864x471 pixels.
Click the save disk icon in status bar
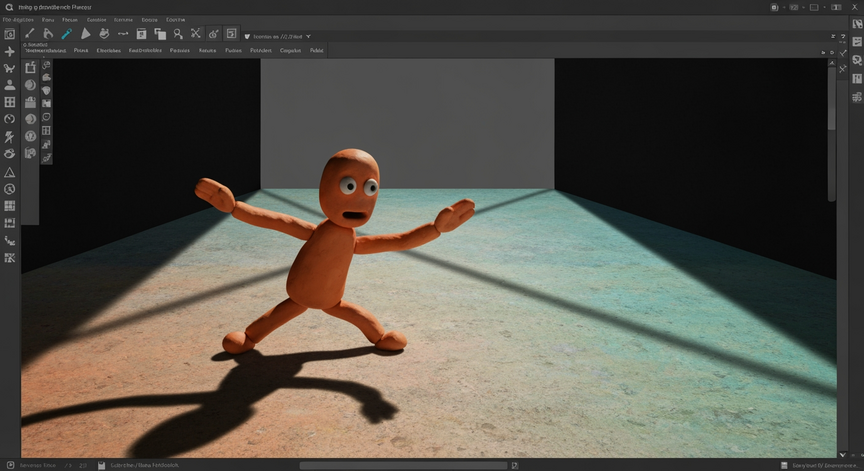101,465
